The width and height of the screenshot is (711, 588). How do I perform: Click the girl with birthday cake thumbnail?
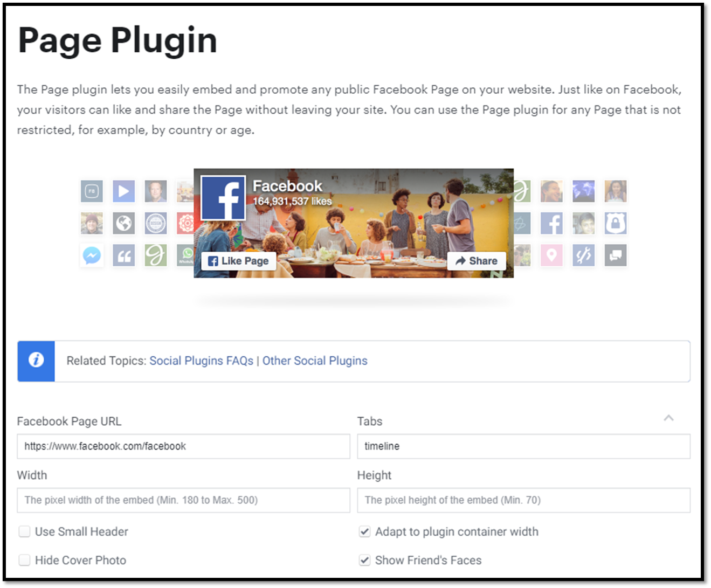coord(616,191)
